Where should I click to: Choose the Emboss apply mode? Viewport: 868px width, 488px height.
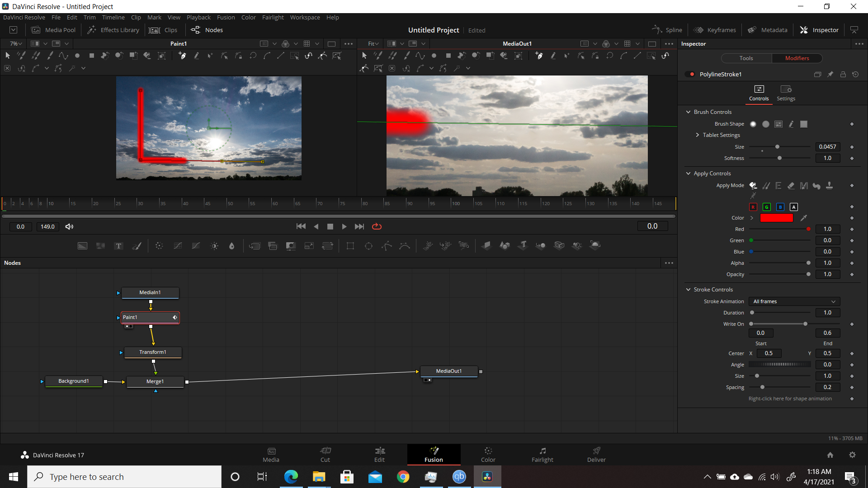(778, 186)
